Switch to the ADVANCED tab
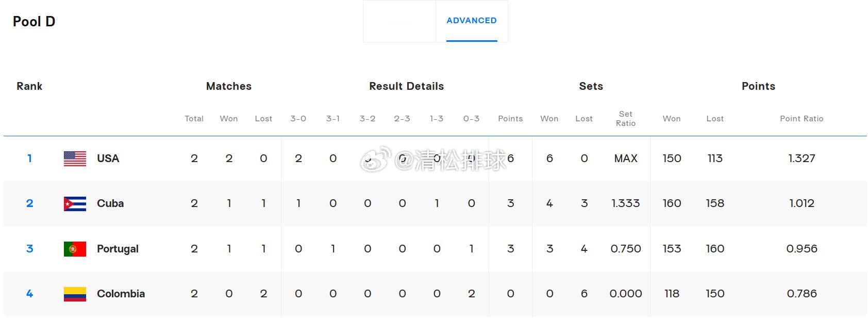The image size is (868, 318). (x=472, y=21)
